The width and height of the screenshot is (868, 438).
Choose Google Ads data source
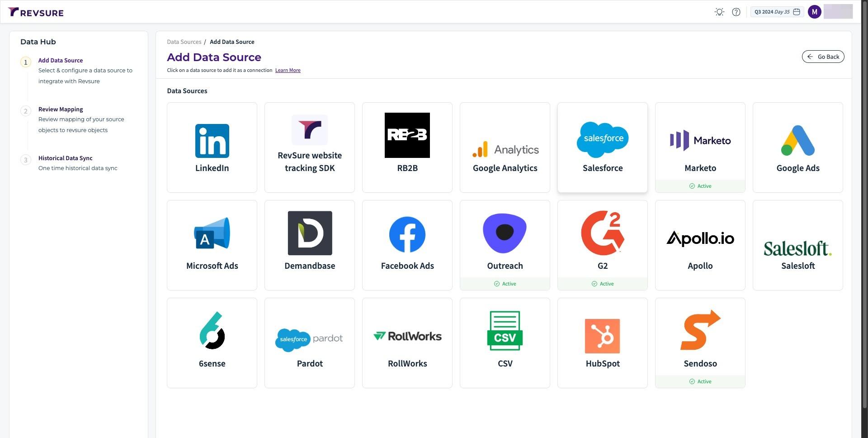tap(798, 148)
